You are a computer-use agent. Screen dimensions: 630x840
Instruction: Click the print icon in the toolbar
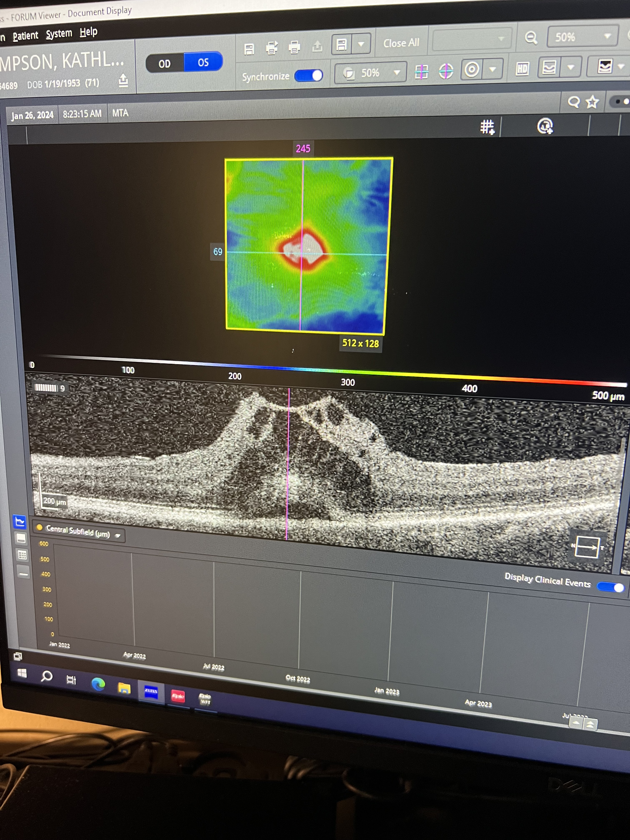tap(294, 47)
